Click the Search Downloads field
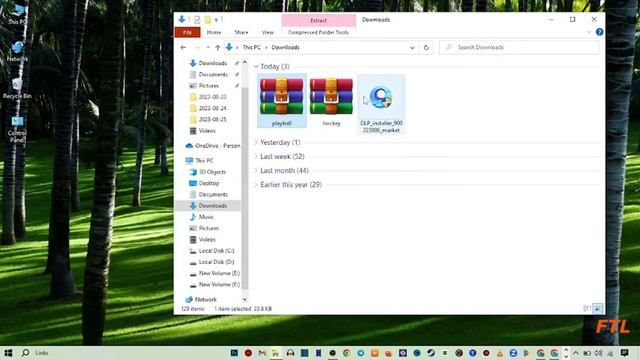Screen dimensions: 640x360 click(520, 47)
